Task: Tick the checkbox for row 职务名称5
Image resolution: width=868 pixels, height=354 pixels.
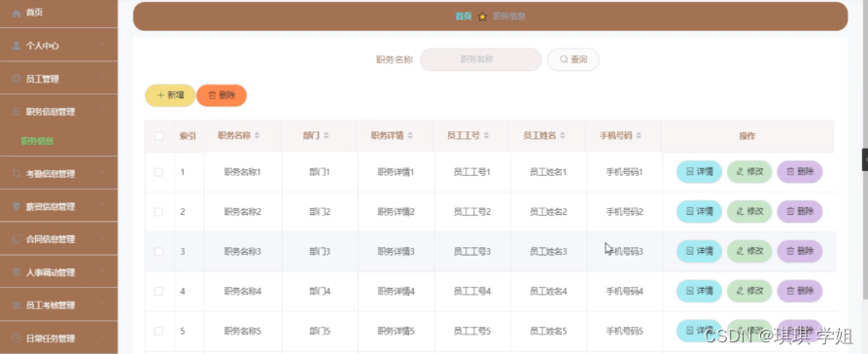Action: tap(158, 332)
